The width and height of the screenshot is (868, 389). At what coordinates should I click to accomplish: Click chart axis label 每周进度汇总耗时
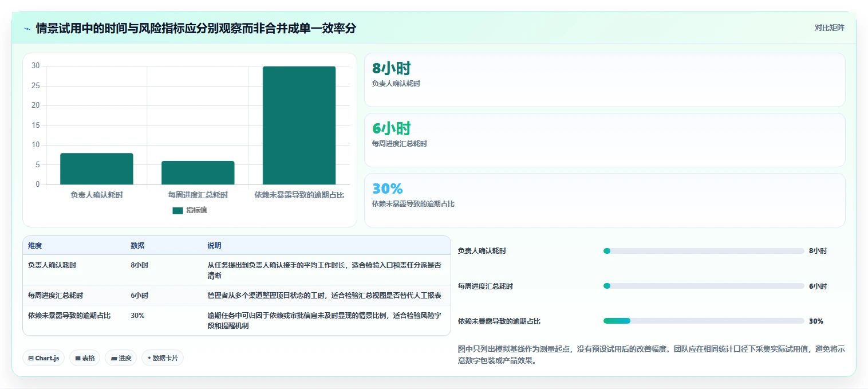tap(198, 195)
